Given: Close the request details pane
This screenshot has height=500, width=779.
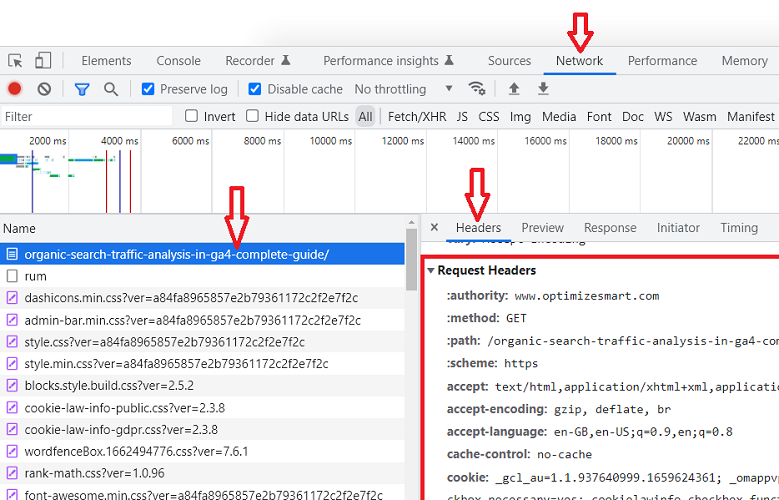Looking at the screenshot, I should [x=434, y=227].
